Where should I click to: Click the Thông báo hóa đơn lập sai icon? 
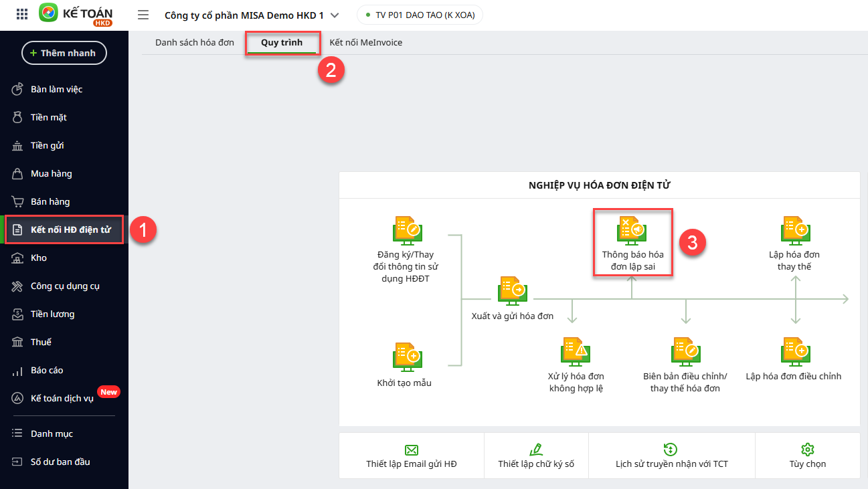(632, 229)
